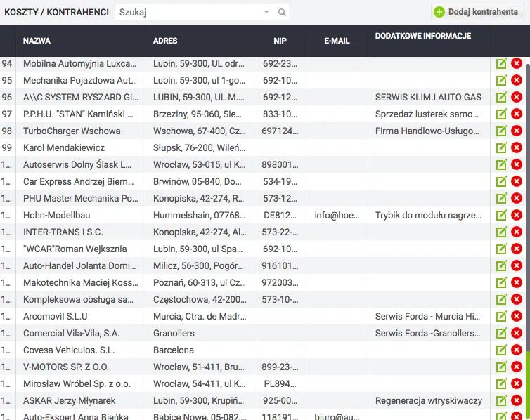Select the address cell Barcelona
530x420 pixels.
point(200,350)
